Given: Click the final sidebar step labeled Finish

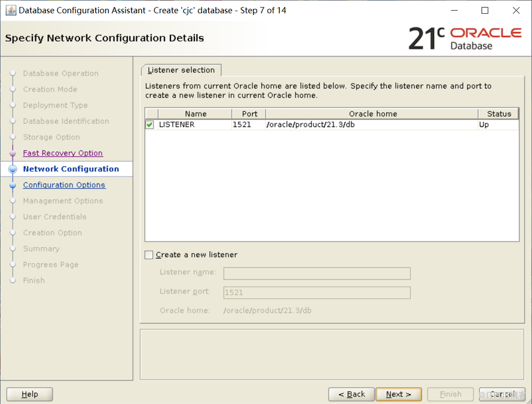Looking at the screenshot, I should 34,280.
